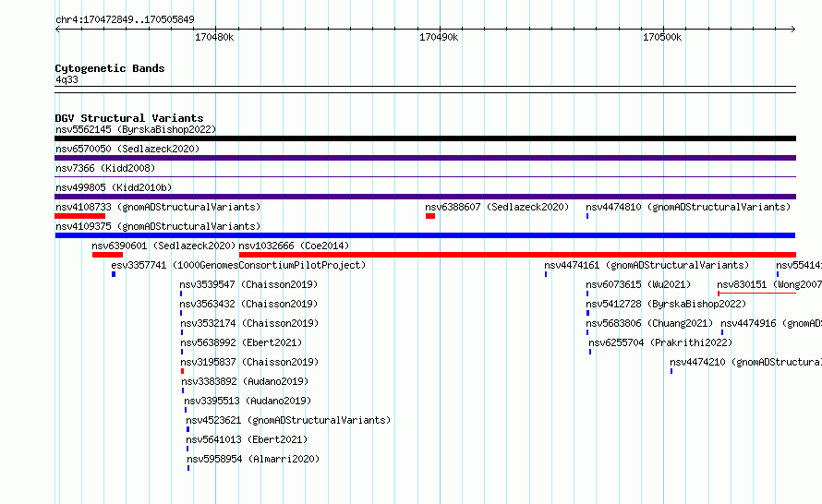Open nsv4523621 gnomAD variant label
Image resolution: width=822 pixels, height=504 pixels.
click(x=288, y=420)
